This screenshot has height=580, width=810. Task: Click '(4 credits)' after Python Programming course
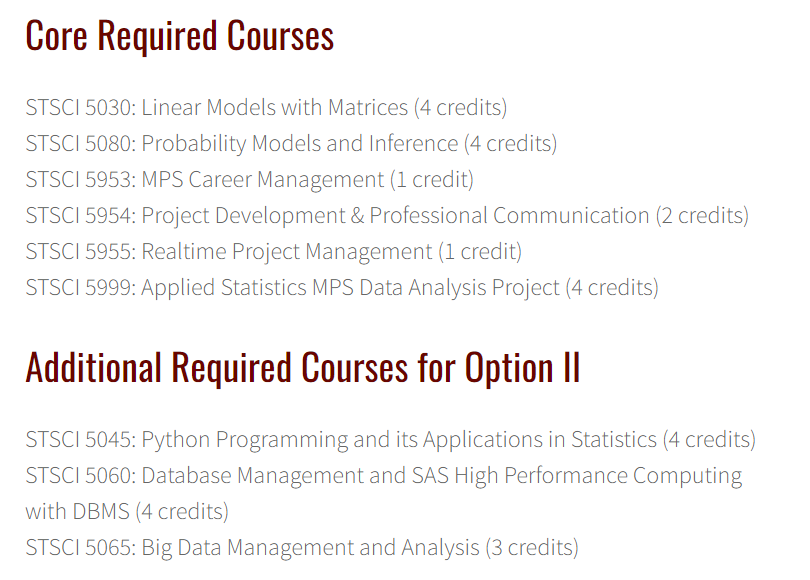coord(709,440)
